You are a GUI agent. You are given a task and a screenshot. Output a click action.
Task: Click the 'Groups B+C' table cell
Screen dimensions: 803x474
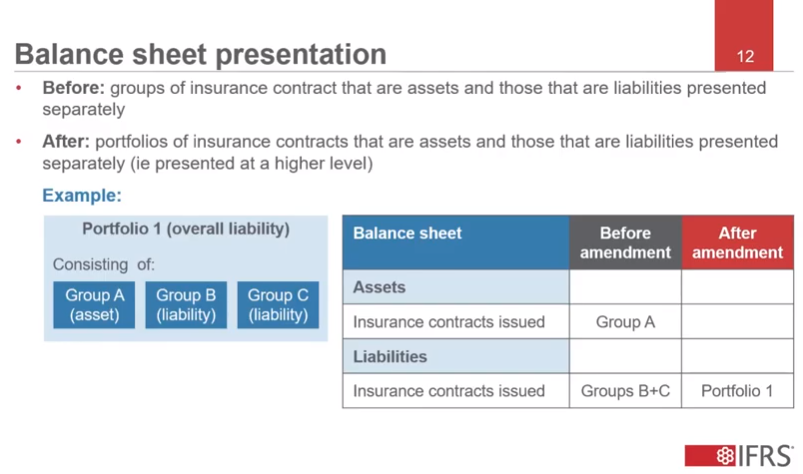[x=625, y=391]
